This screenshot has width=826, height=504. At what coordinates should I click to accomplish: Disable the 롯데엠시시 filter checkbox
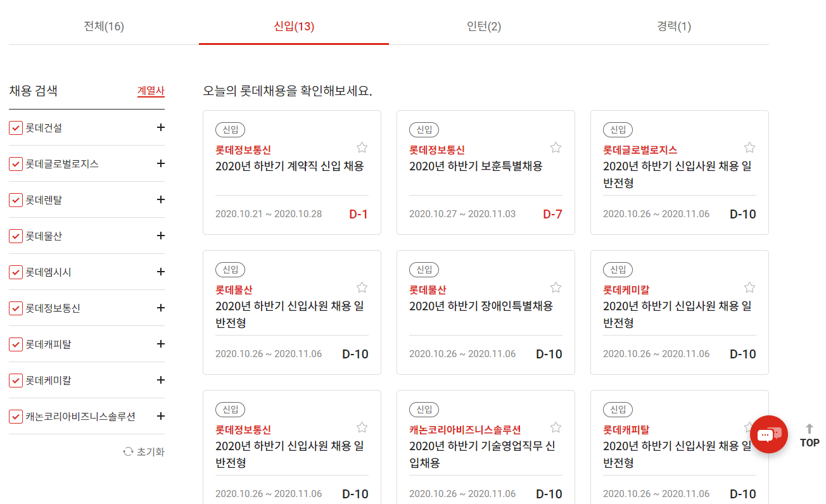16,272
